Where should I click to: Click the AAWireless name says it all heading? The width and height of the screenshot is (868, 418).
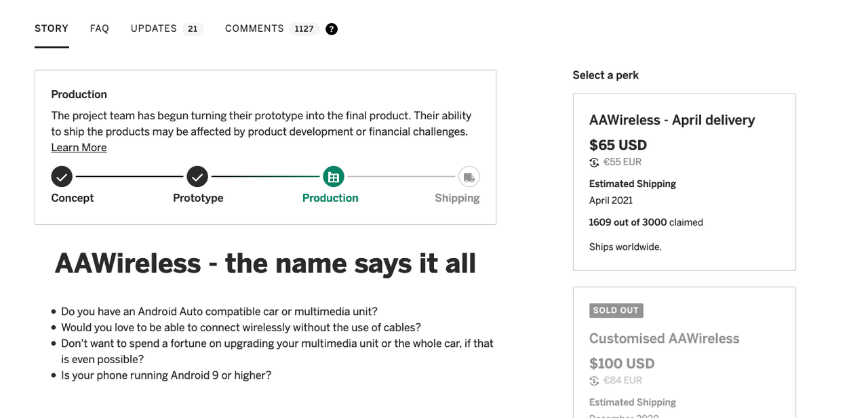tap(265, 263)
